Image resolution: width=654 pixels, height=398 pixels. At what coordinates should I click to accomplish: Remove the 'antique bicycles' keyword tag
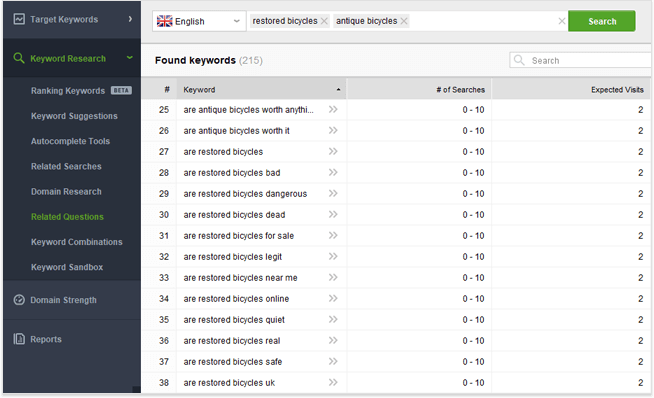click(404, 21)
